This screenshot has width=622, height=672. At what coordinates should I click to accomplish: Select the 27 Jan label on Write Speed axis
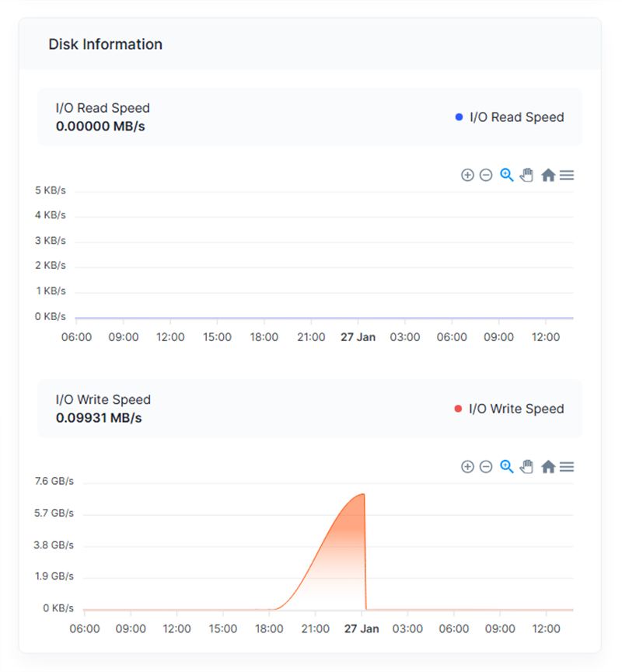(x=360, y=628)
